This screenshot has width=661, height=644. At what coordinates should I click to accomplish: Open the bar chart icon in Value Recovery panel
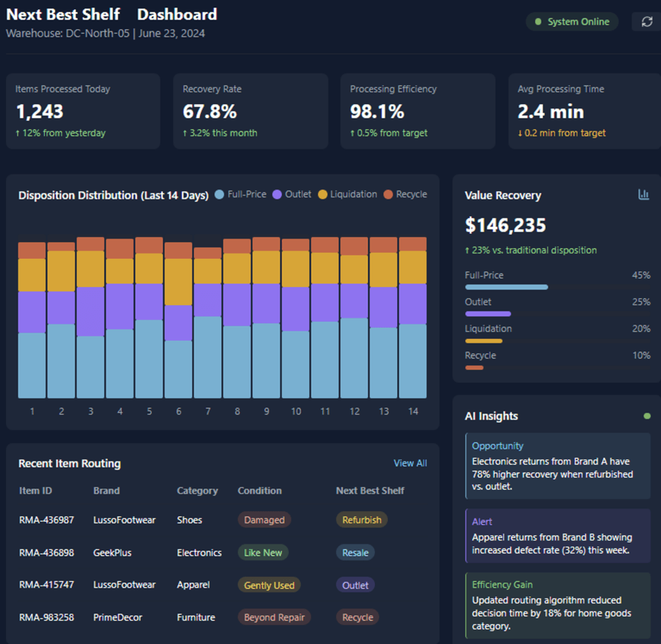coord(644,194)
